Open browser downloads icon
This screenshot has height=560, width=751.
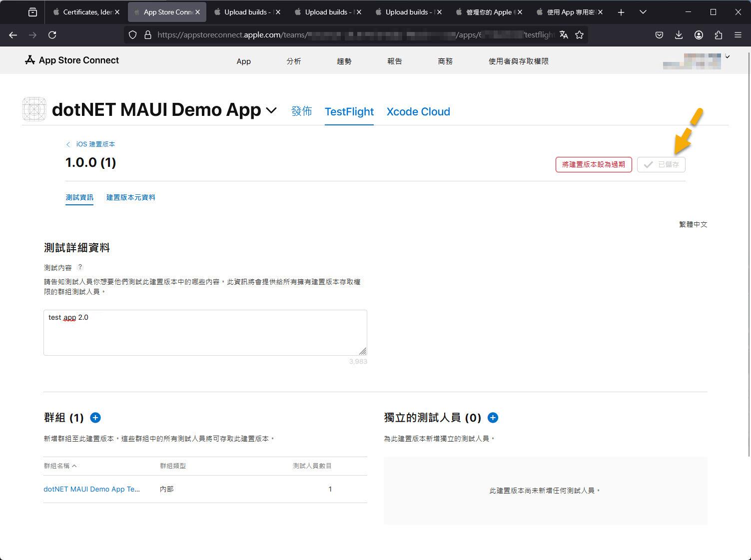[679, 35]
